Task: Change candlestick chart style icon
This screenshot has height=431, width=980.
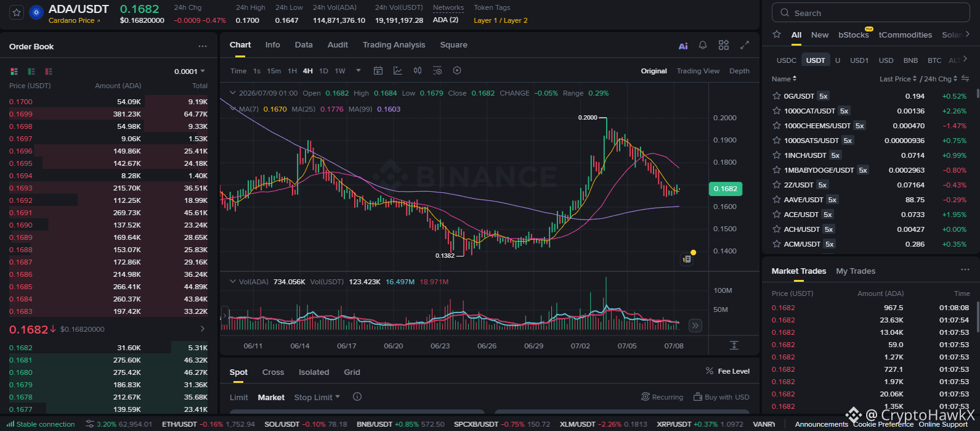Action: 418,71
